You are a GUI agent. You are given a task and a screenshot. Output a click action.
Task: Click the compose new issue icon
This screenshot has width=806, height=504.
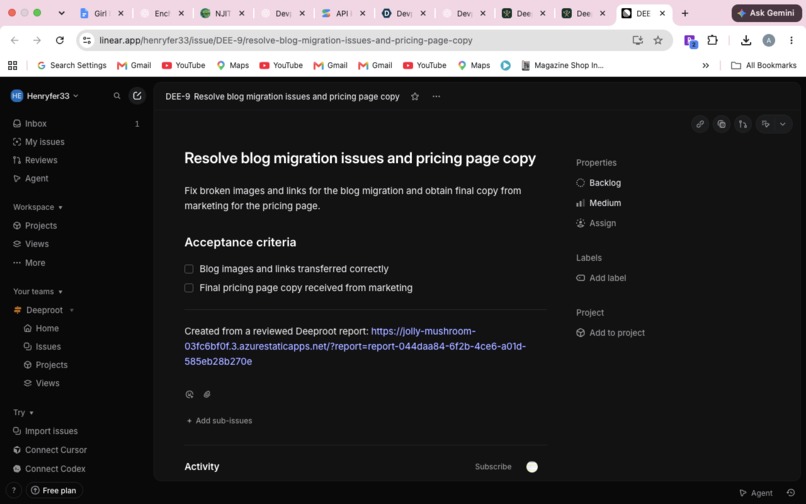137,96
